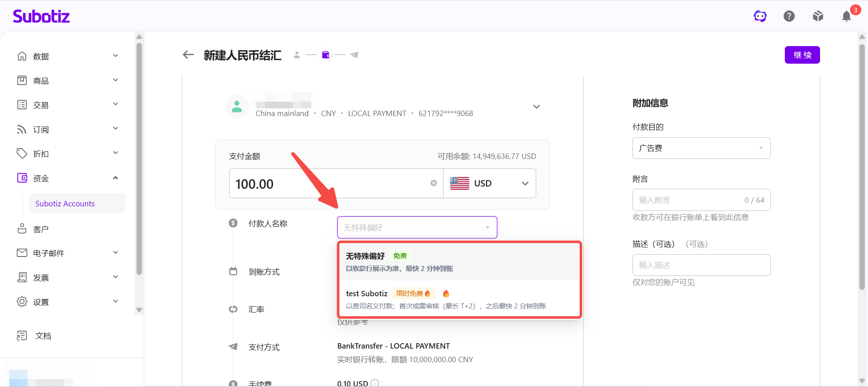Open notifications bell with 3 badge
The height and width of the screenshot is (387, 868).
coord(847,16)
